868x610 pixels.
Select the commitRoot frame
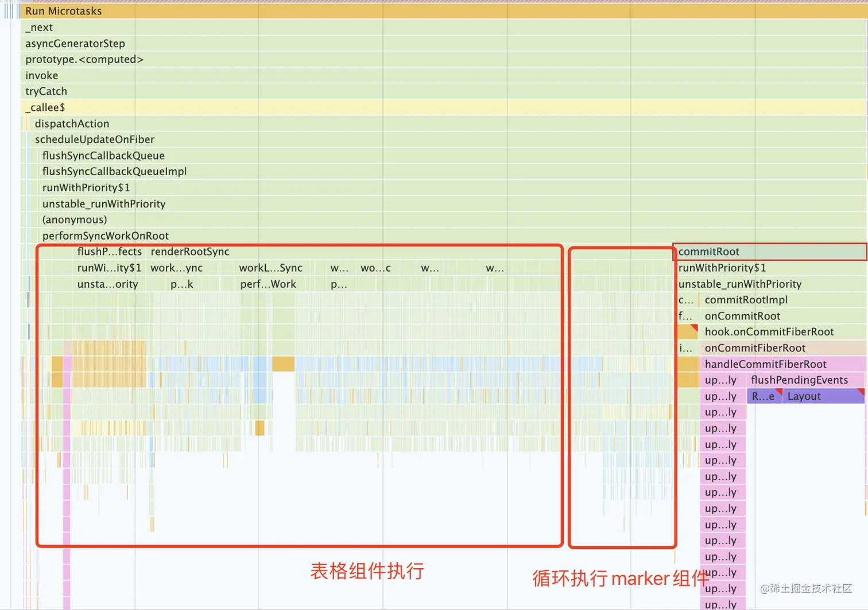pos(771,252)
